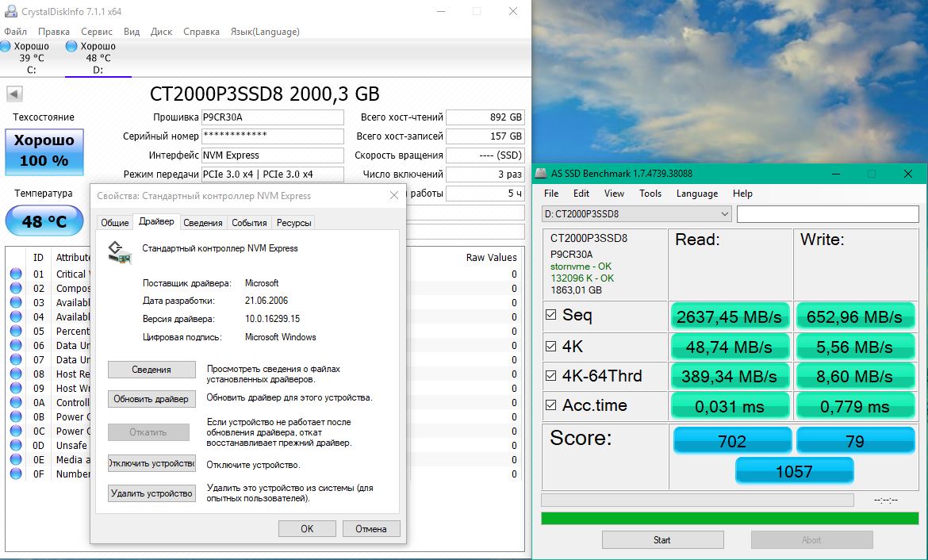Click the status orb for attribute 0C
The height and width of the screenshot is (560, 928).
(x=16, y=431)
